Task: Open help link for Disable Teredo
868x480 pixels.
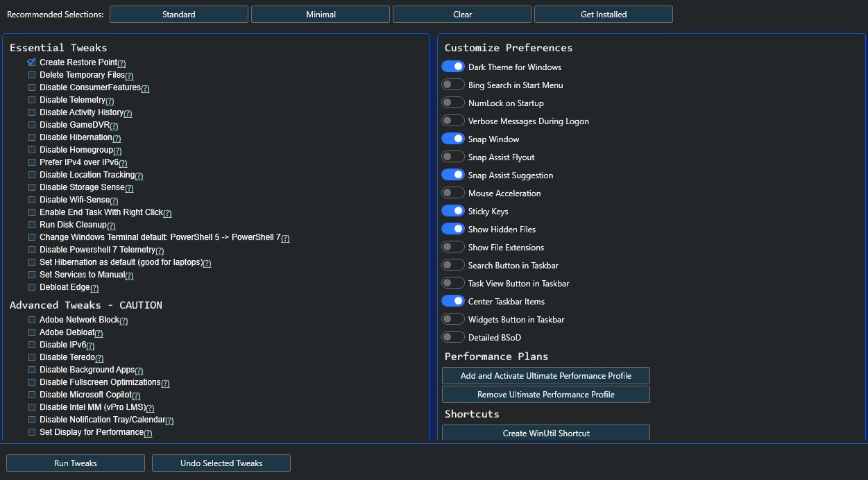Action: pyautogui.click(x=99, y=358)
